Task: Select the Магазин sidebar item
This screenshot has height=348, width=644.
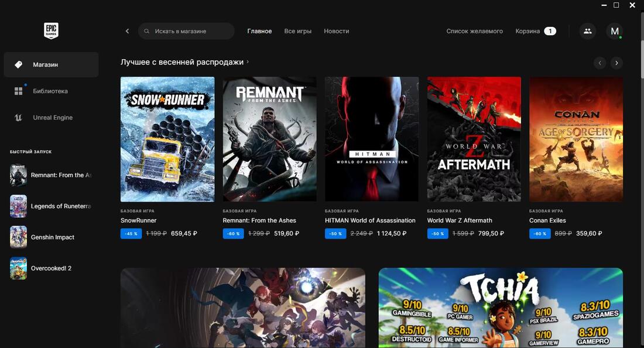Action: 51,65
